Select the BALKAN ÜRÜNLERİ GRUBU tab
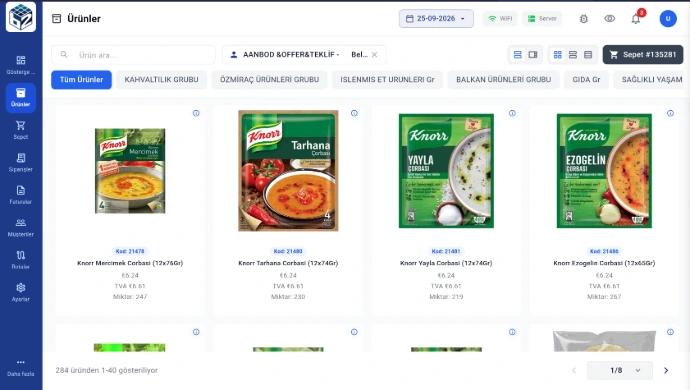This screenshot has width=690, height=390. click(503, 80)
